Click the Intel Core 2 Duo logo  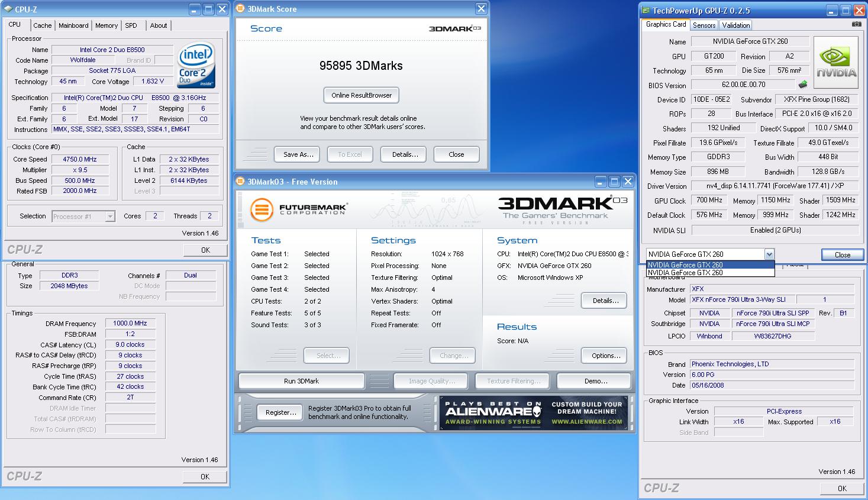[196, 65]
